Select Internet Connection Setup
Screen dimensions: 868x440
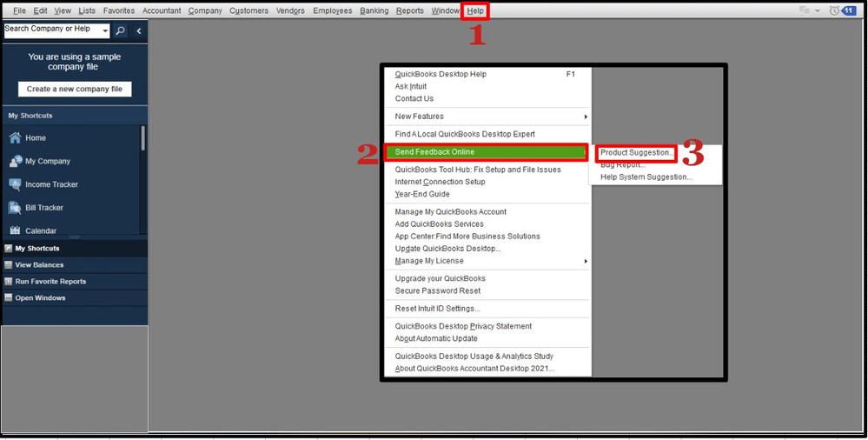[488, 182]
